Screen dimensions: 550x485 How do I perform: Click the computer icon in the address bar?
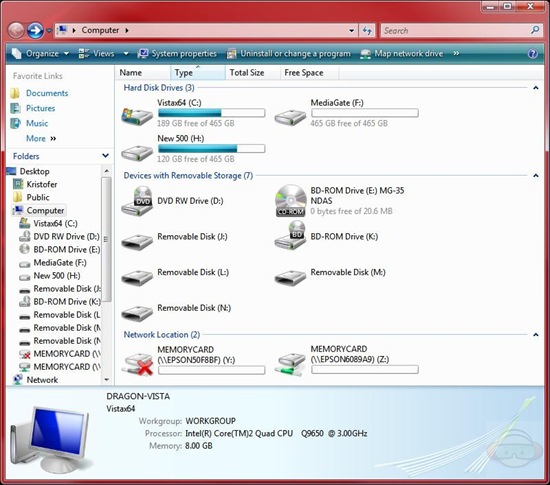coord(62,30)
